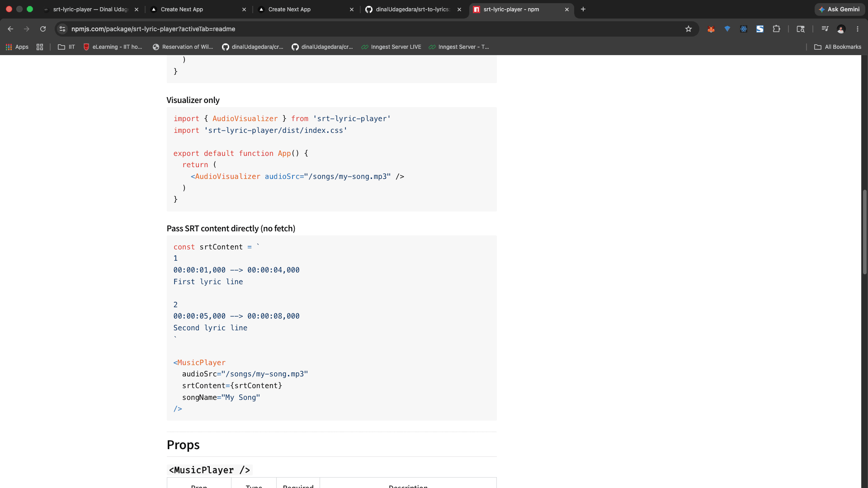The width and height of the screenshot is (868, 488).
Task: Click the profile avatar icon
Action: [841, 29]
